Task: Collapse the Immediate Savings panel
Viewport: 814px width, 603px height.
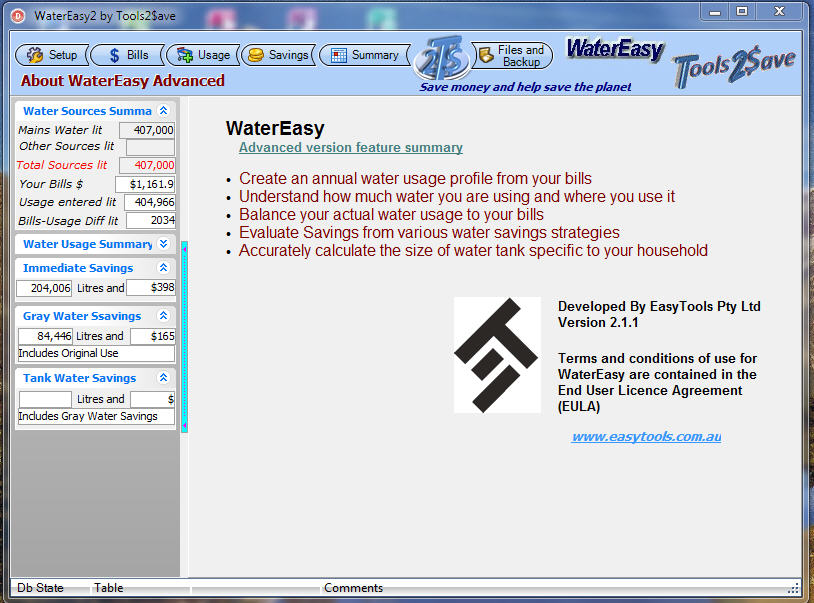Action: click(x=163, y=268)
